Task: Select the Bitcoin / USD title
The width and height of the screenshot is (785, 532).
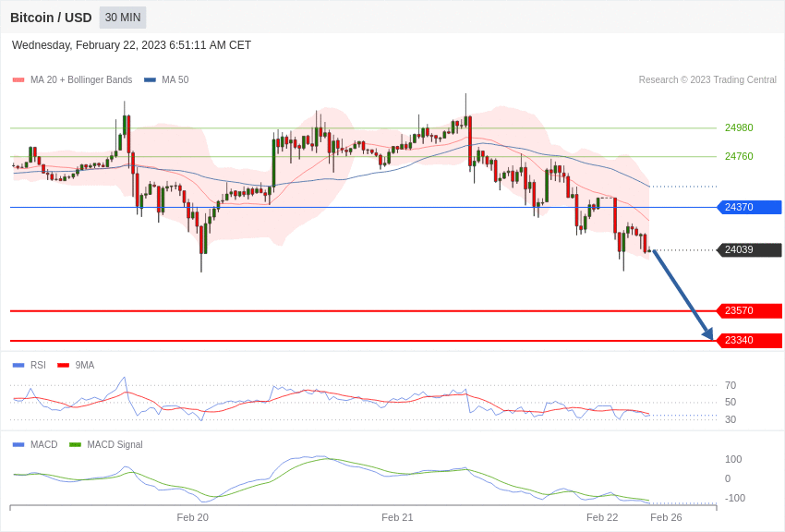Action: pyautogui.click(x=51, y=18)
